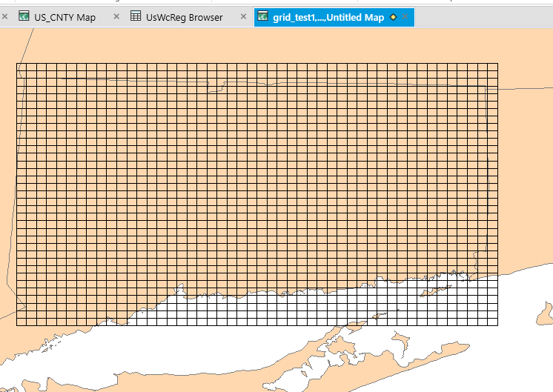Click empty tab bar right of tabs
553x392 pixels.
pos(482,17)
